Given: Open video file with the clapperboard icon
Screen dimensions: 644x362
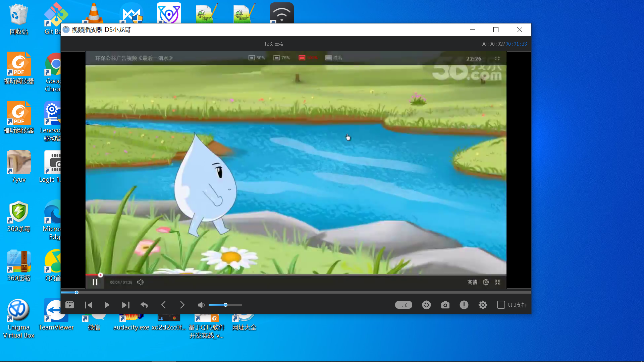Looking at the screenshot, I should [x=69, y=305].
